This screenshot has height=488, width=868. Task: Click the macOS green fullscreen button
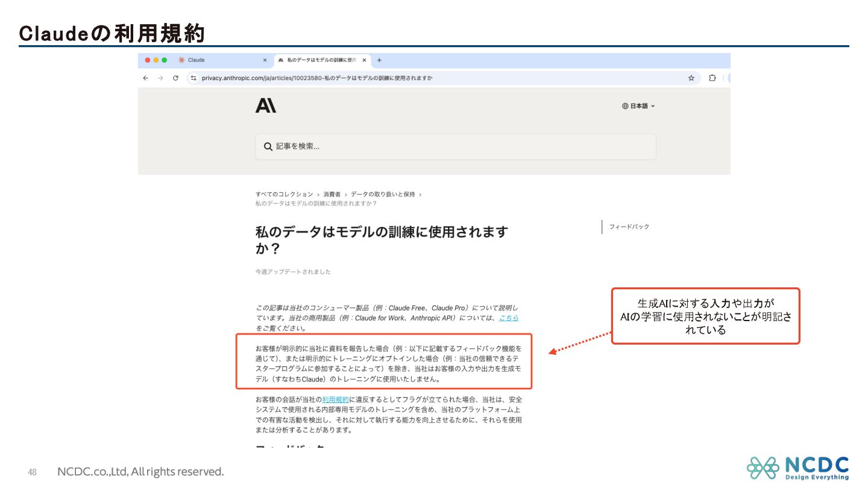[164, 60]
